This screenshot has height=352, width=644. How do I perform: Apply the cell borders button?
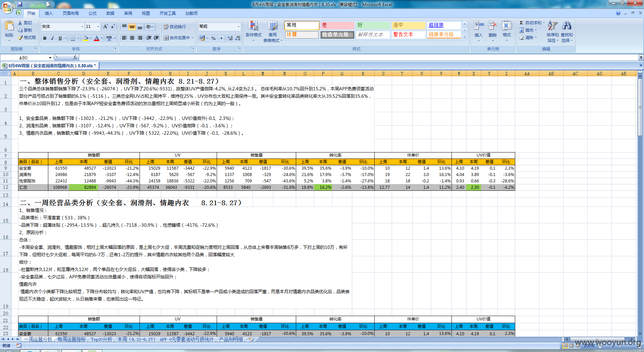(73, 38)
